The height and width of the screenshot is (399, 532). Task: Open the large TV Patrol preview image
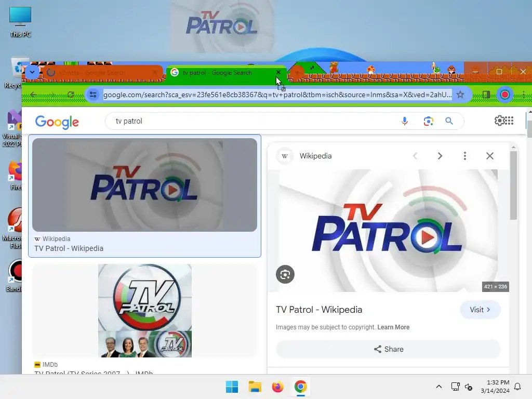tap(388, 231)
